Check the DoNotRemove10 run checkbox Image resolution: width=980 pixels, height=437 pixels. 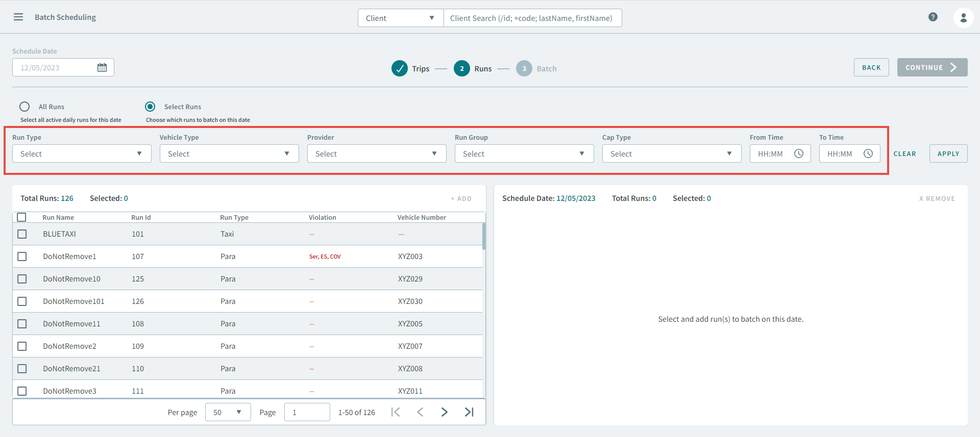(22, 279)
